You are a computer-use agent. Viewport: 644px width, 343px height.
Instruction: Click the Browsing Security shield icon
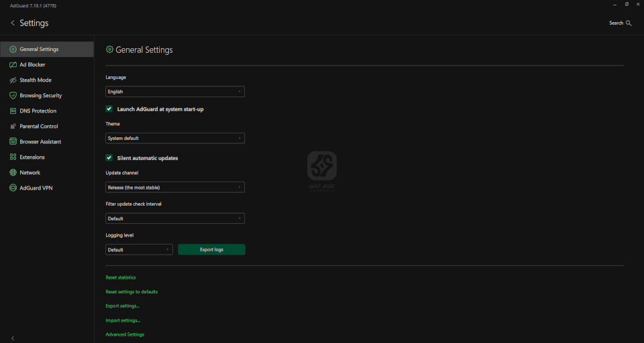point(13,96)
